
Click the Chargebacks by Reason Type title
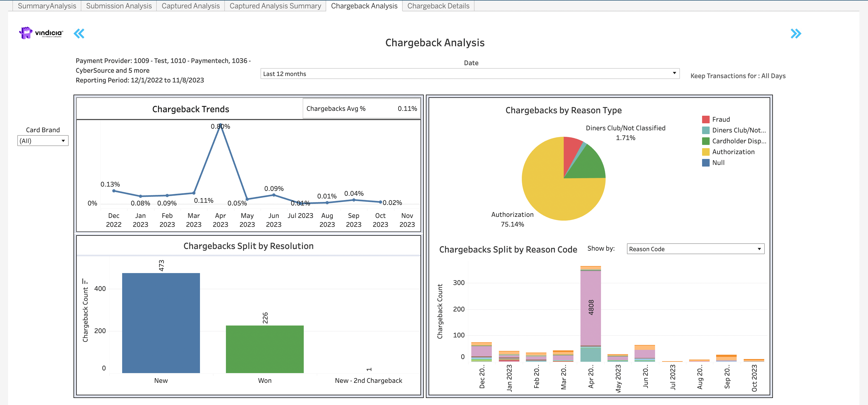563,110
